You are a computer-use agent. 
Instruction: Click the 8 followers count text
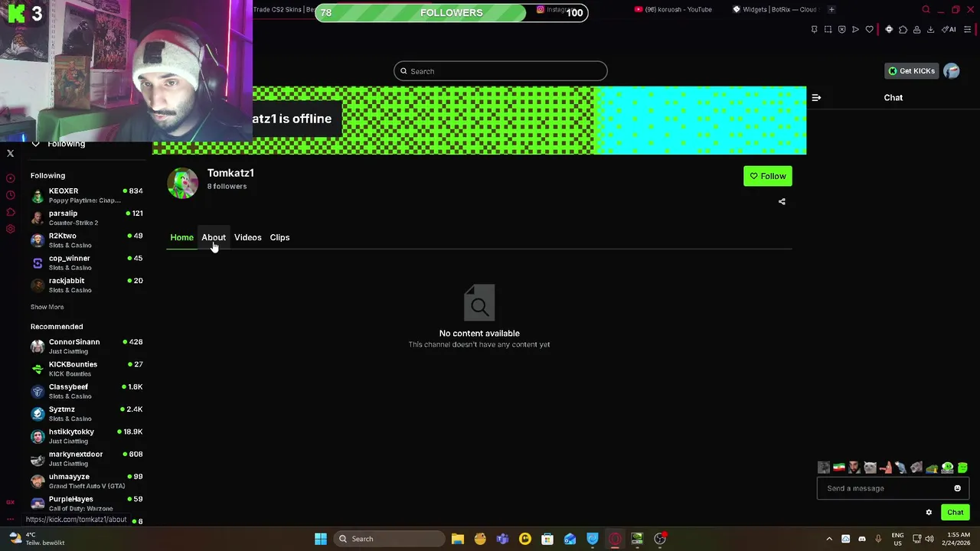pyautogui.click(x=227, y=186)
